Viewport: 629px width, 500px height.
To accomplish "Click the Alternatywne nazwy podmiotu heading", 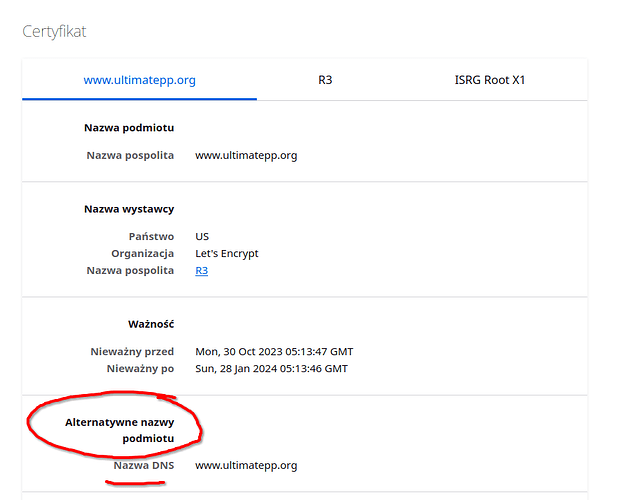I will click(x=120, y=430).
